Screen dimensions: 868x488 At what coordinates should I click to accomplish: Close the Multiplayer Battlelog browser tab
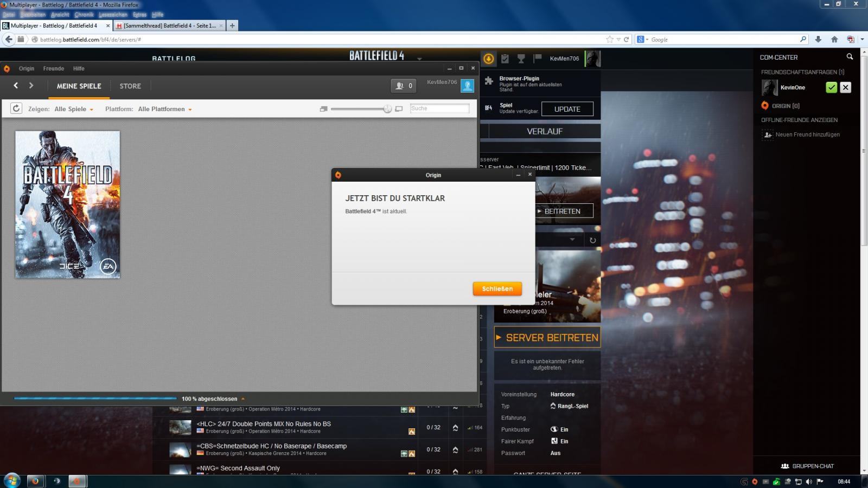(107, 25)
